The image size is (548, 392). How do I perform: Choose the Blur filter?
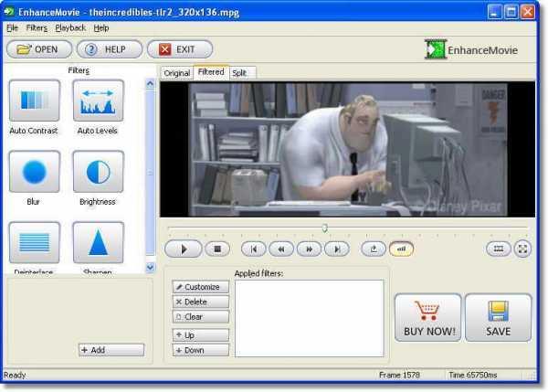click(35, 172)
